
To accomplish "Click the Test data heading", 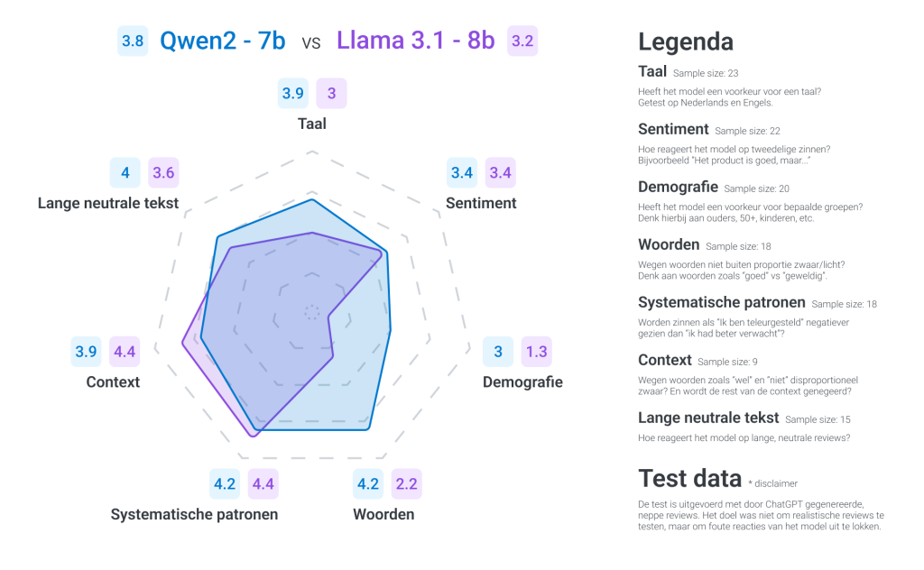I will 689,479.
